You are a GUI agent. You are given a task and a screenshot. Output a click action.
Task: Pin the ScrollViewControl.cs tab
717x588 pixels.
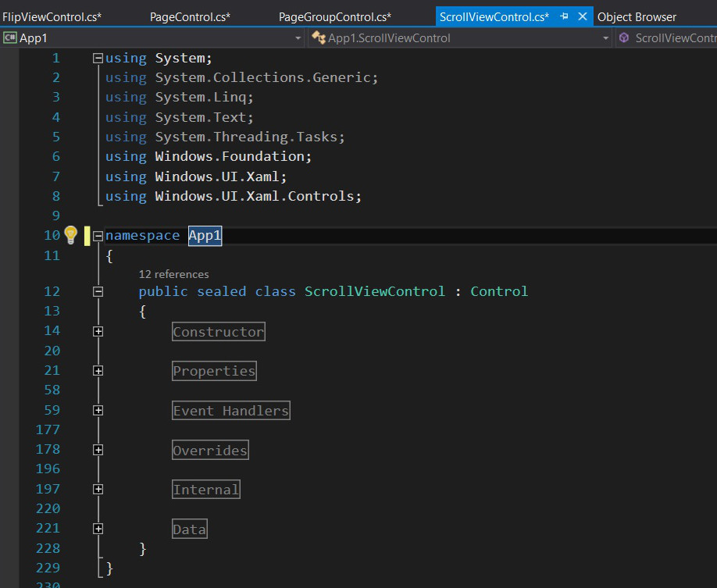pyautogui.click(x=565, y=16)
